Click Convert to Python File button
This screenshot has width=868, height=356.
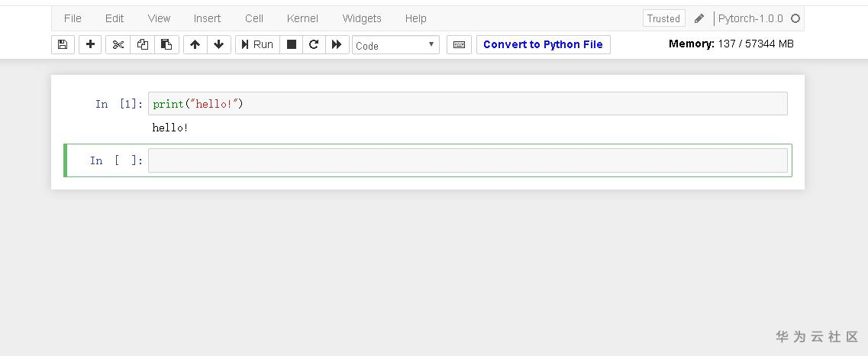(x=543, y=45)
